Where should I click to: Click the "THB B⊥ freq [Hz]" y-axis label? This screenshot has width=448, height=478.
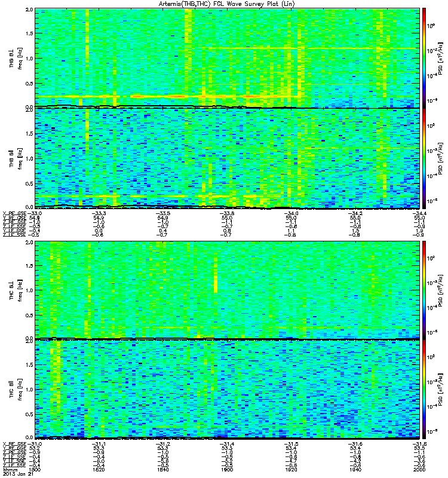click(x=16, y=58)
